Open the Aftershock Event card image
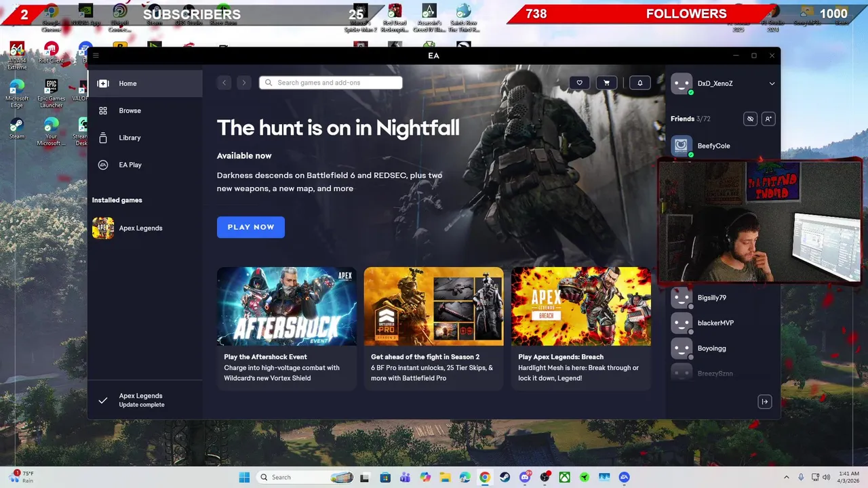Screen dimensions: 868x488 pos(287,306)
